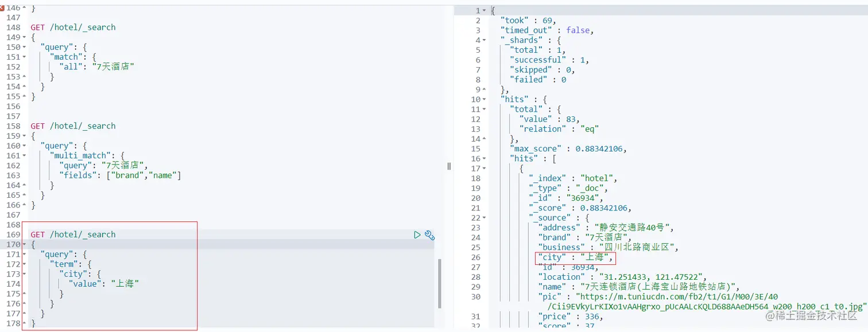Click the "location" coordinates line
The height and width of the screenshot is (332, 868).
coord(622,277)
